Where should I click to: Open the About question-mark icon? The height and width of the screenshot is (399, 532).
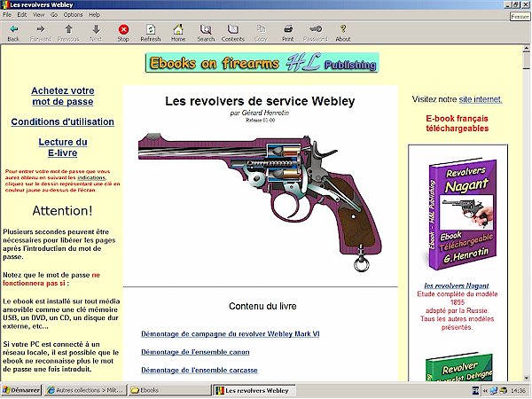click(343, 29)
